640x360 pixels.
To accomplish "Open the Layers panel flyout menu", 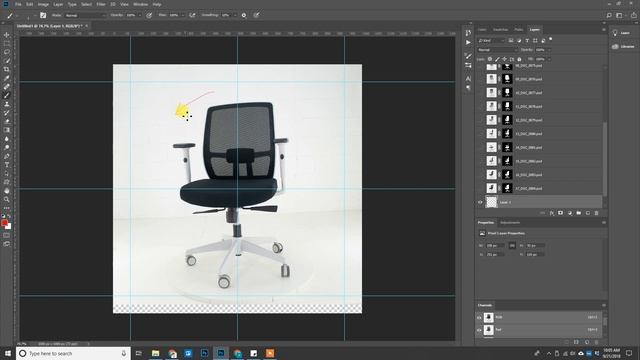I will click(x=603, y=29).
